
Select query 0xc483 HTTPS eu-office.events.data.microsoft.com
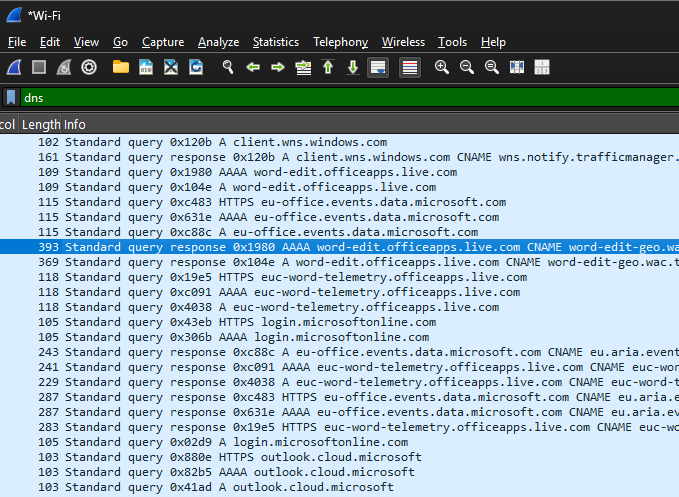[x=340, y=202]
